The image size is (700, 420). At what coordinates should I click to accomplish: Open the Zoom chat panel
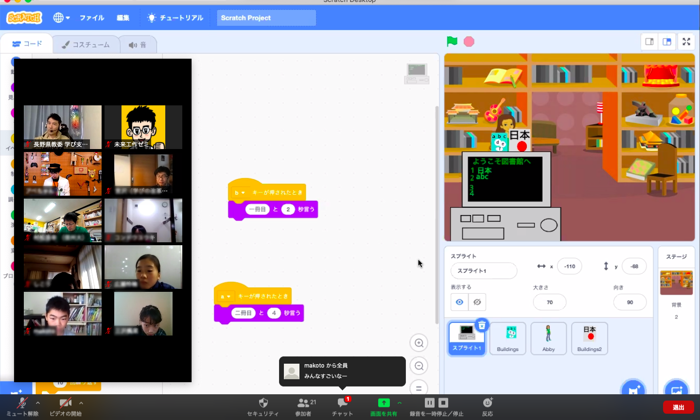[x=342, y=405]
